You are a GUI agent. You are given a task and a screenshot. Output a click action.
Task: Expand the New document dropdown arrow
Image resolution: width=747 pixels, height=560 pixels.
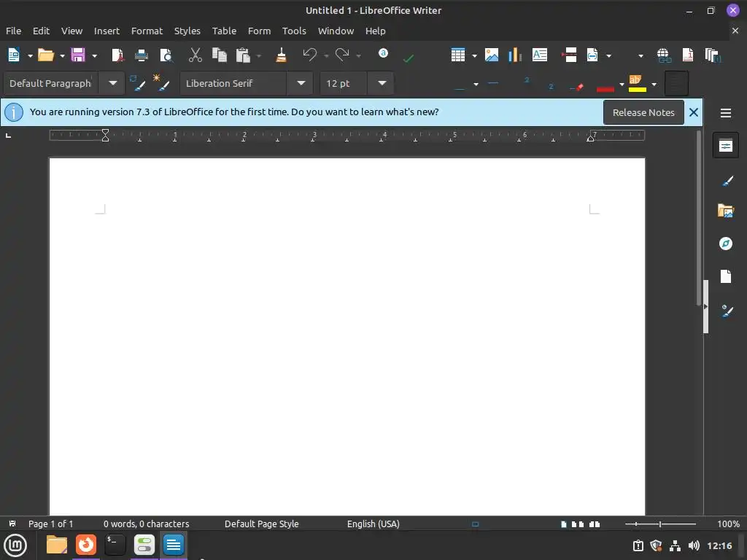pos(30,56)
